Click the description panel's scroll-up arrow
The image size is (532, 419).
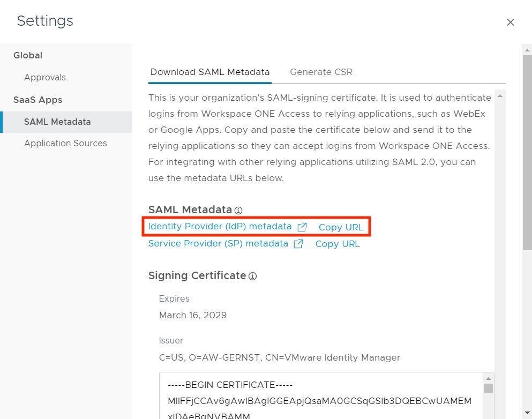tap(500, 96)
